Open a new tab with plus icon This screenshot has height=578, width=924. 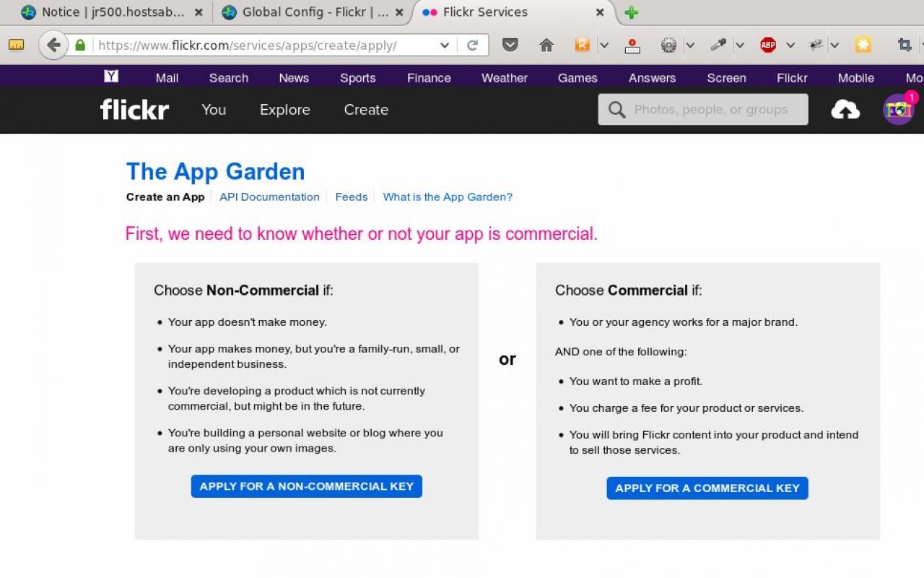[x=632, y=12]
